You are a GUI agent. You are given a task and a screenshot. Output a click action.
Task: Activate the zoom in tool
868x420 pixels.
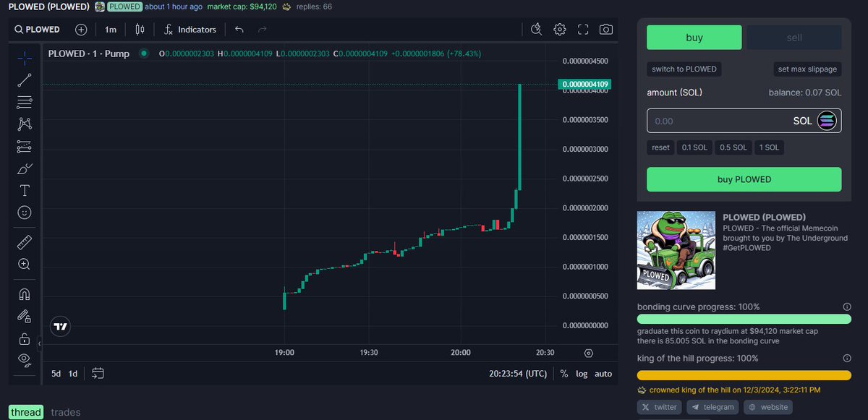pos(24,265)
